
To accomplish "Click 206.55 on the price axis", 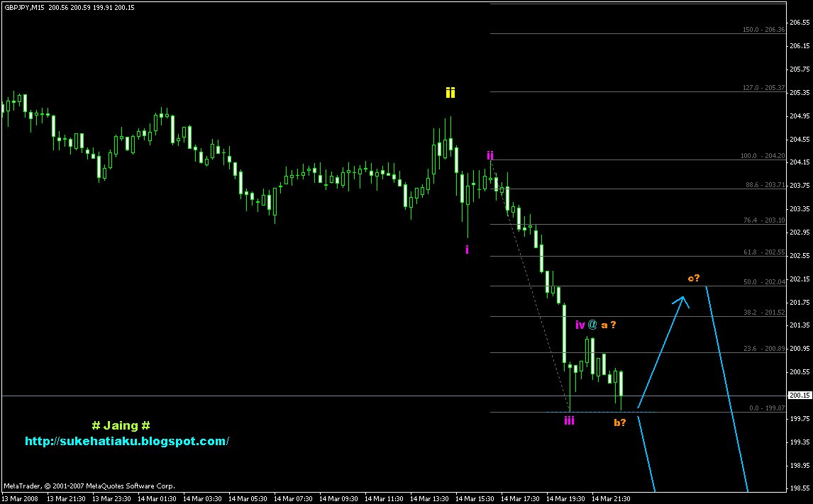I will 800,22.
